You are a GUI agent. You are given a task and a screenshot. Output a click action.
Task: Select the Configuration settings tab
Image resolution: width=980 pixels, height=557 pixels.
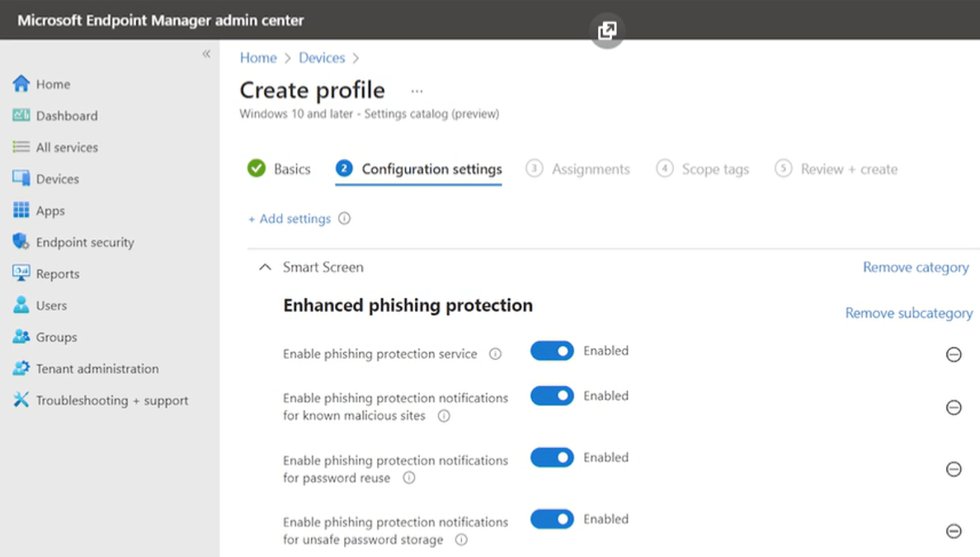tap(419, 169)
